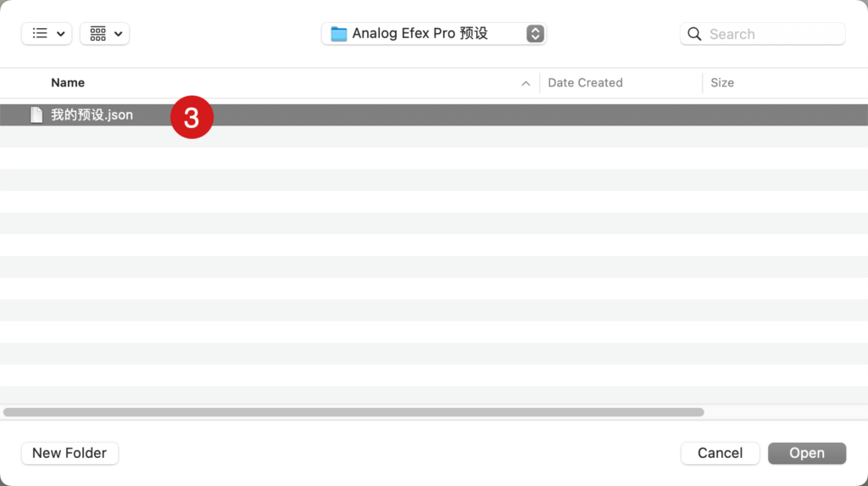This screenshot has height=486, width=868.
Task: Sort files by Name column header
Action: click(x=68, y=82)
